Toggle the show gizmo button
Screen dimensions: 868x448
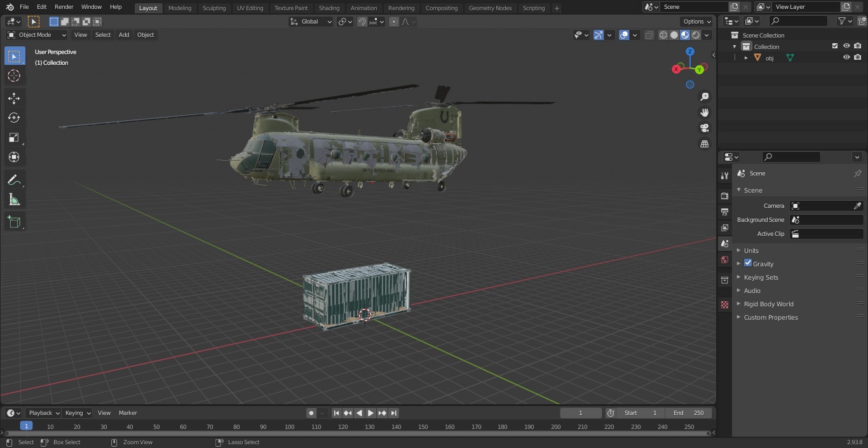(x=598, y=35)
